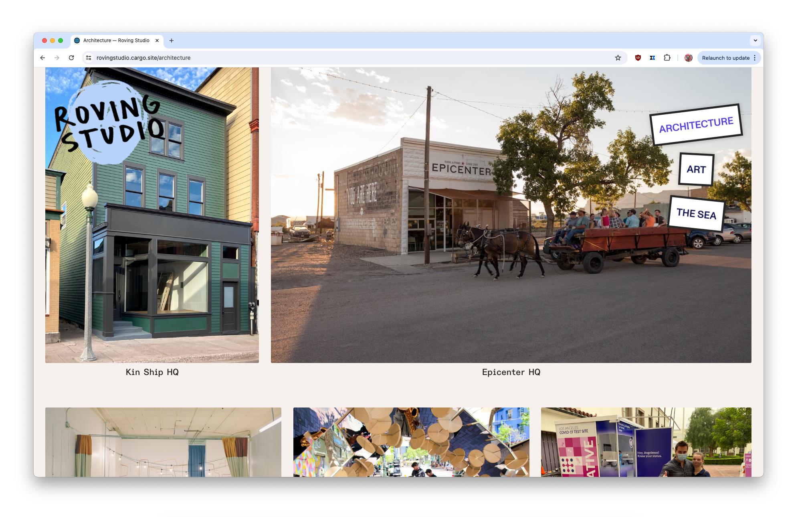812x517 pixels.
Task: Open a new tab with the plus button
Action: click(x=172, y=41)
